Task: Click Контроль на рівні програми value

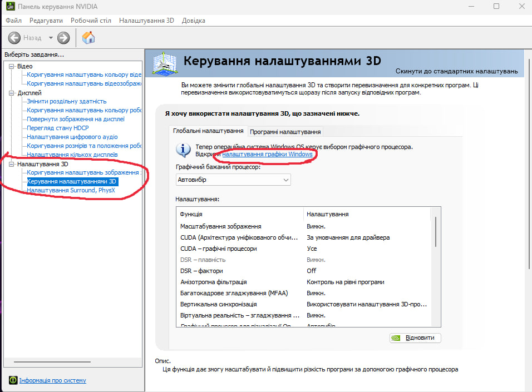Action: tap(346, 282)
